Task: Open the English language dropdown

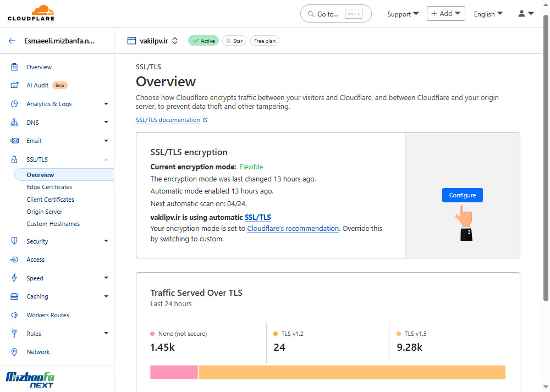Action: [488, 14]
